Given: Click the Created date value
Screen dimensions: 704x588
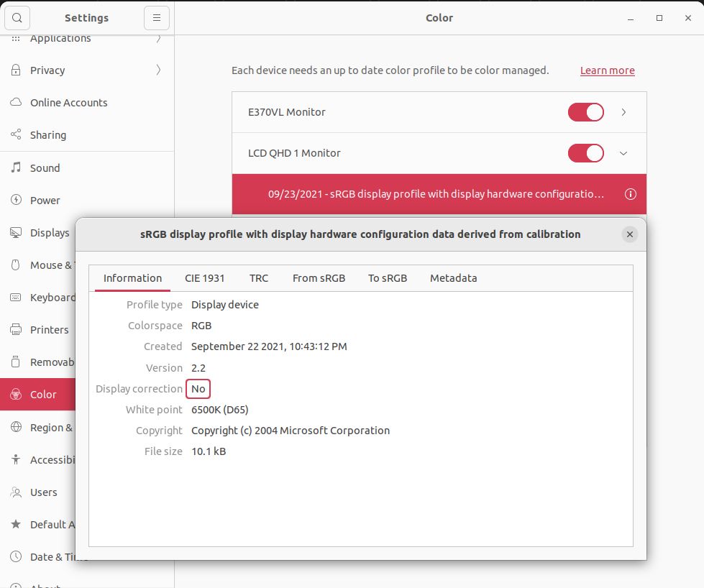Looking at the screenshot, I should 269,346.
